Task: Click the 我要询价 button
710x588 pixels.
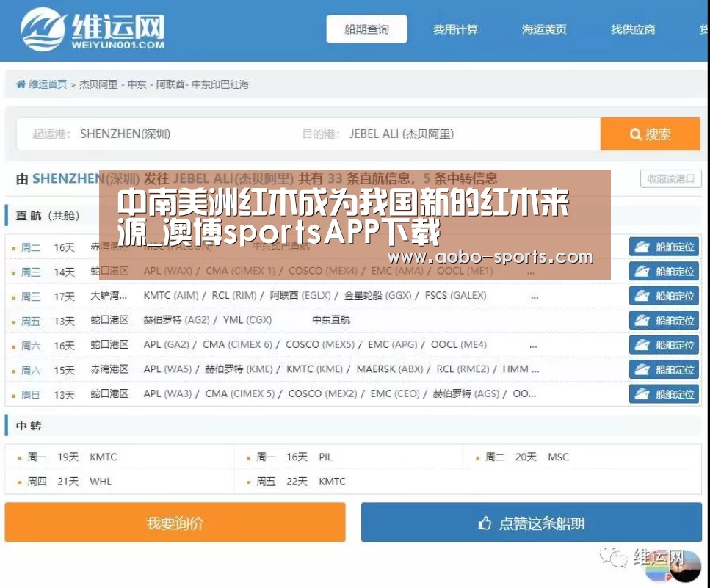Action: pyautogui.click(x=175, y=523)
